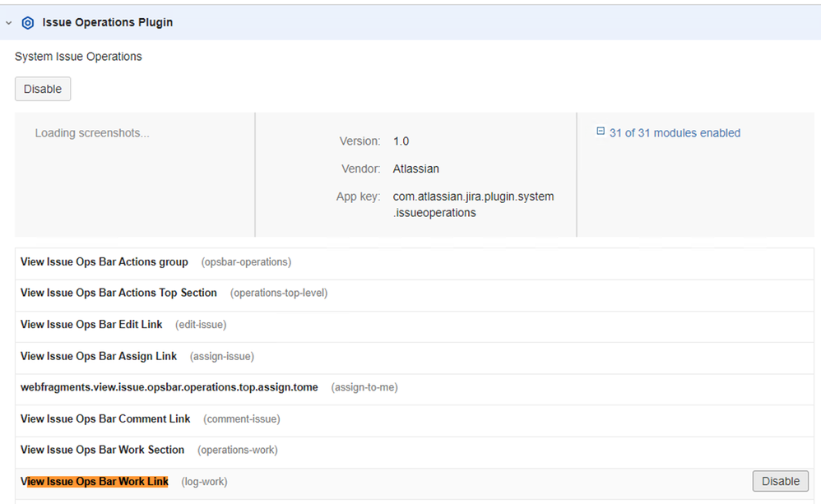The width and height of the screenshot is (821, 504).
Task: Click the Issue Operations Plugin title
Action: click(107, 22)
